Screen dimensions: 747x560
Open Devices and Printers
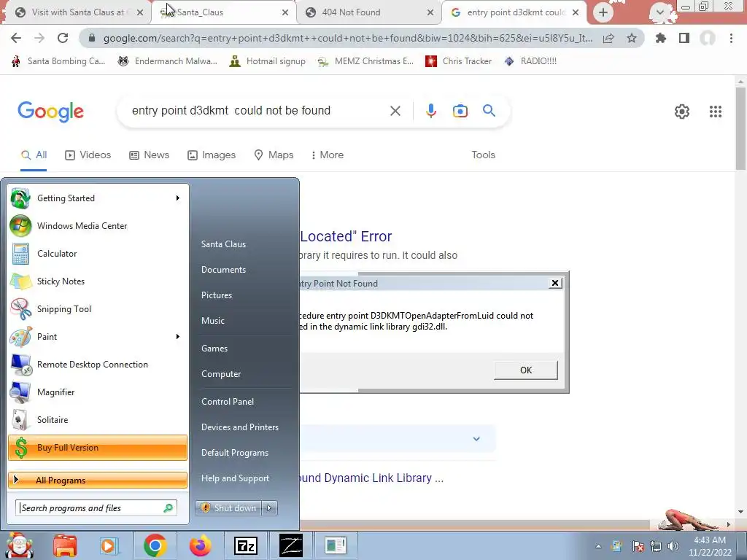(239, 427)
